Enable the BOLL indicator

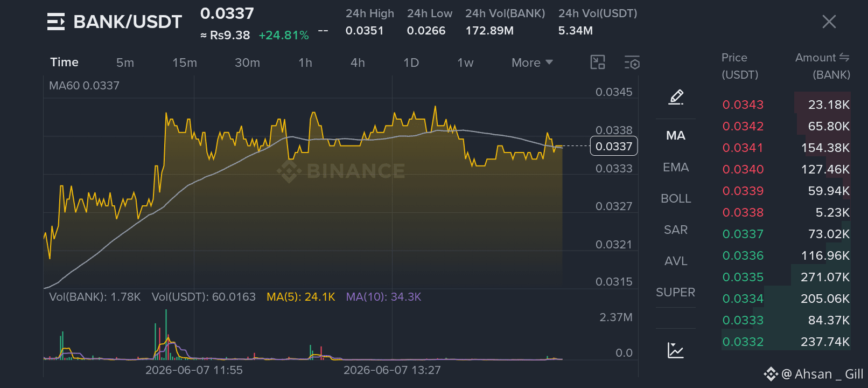676,198
